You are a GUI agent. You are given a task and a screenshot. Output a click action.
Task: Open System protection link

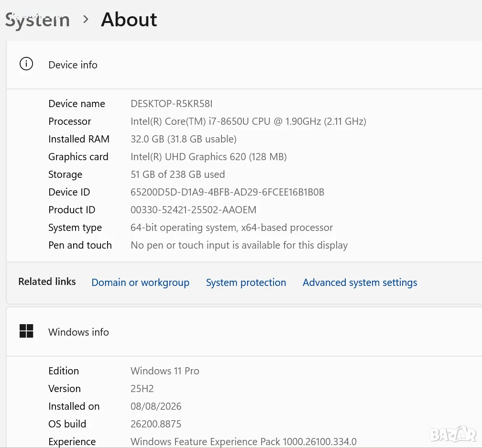tap(246, 283)
